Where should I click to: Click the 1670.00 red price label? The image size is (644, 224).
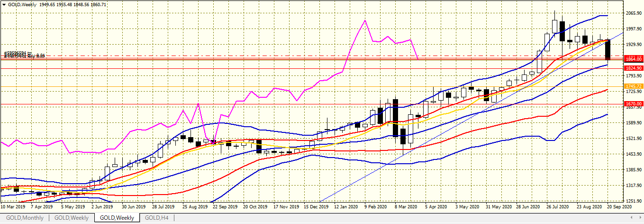click(x=633, y=103)
